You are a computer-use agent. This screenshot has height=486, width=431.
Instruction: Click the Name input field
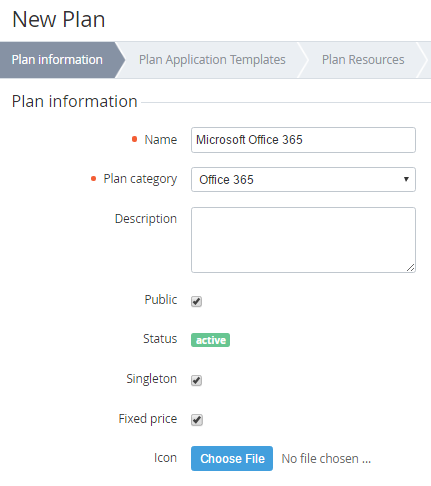click(x=303, y=140)
